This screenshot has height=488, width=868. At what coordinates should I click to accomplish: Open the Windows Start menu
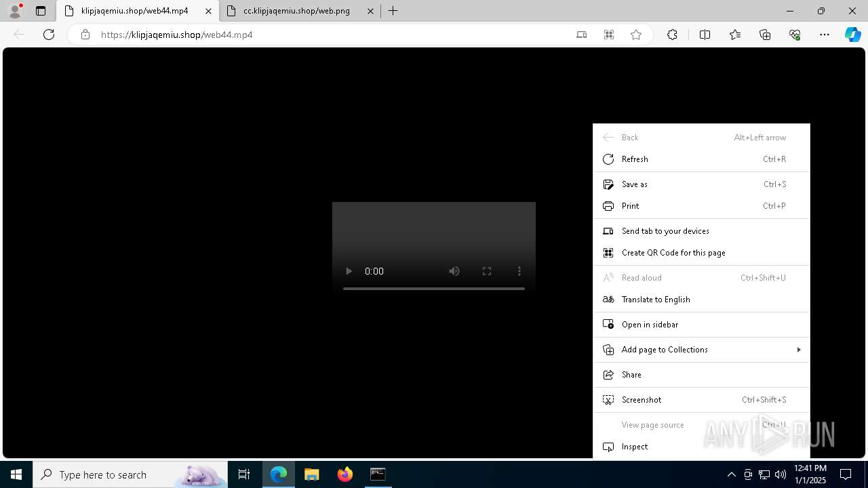click(16, 474)
